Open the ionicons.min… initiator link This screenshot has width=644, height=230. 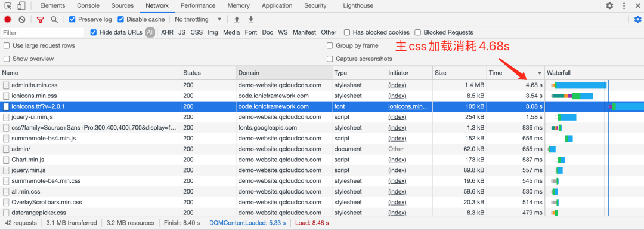coord(408,106)
